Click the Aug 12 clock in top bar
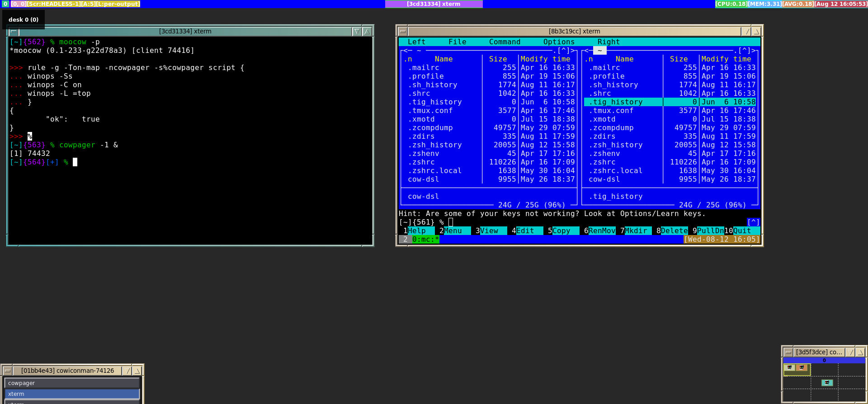The width and height of the screenshot is (868, 404). point(841,4)
